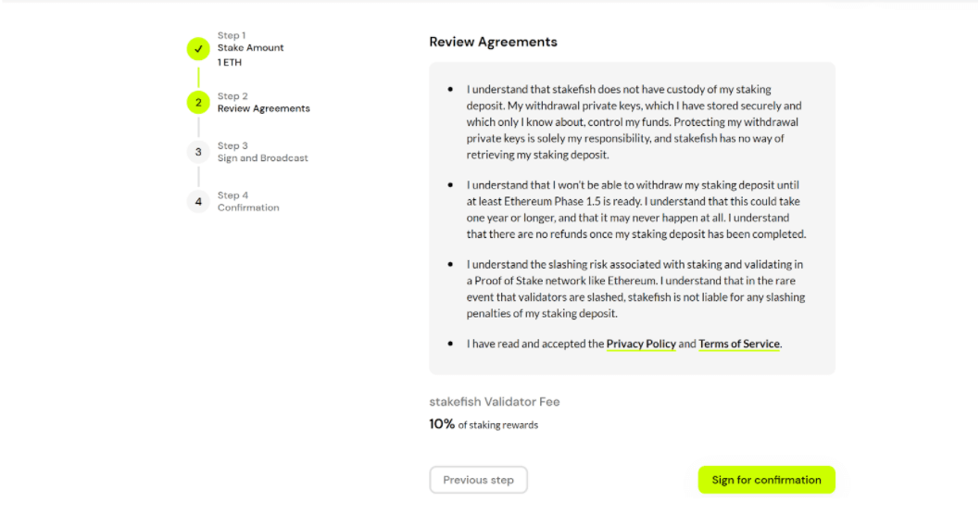The width and height of the screenshot is (980, 527).
Task: Go to the Stake Amount step label
Action: coord(251,47)
